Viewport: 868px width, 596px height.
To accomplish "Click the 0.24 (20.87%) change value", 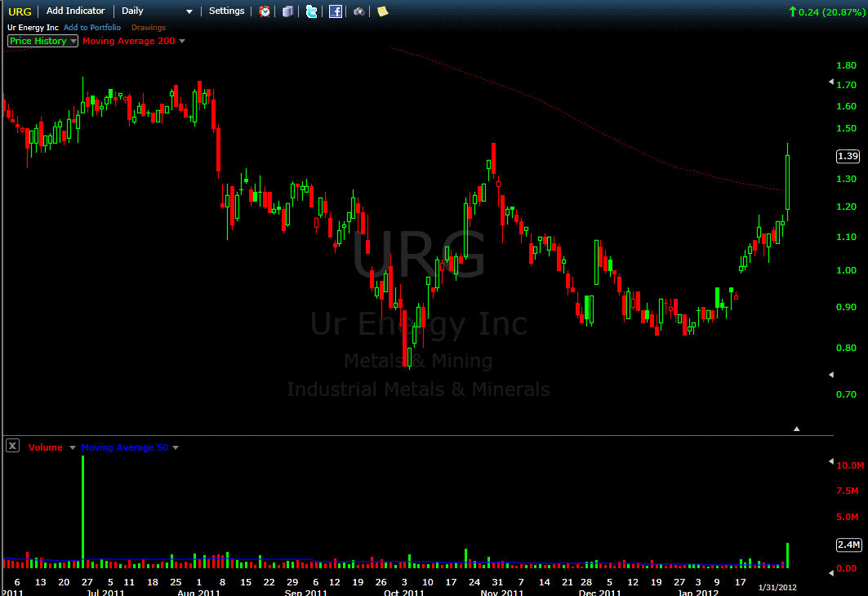I will (x=831, y=11).
